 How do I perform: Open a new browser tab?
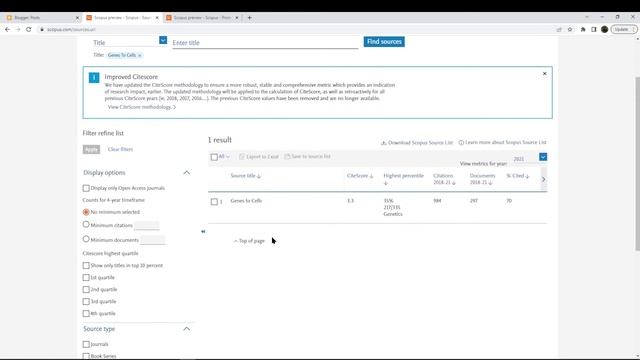click(x=249, y=18)
